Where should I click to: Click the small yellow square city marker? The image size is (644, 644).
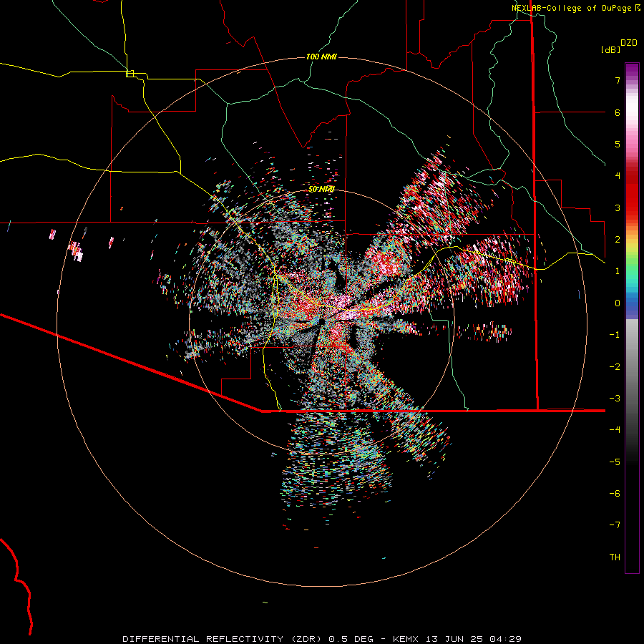[130, 74]
